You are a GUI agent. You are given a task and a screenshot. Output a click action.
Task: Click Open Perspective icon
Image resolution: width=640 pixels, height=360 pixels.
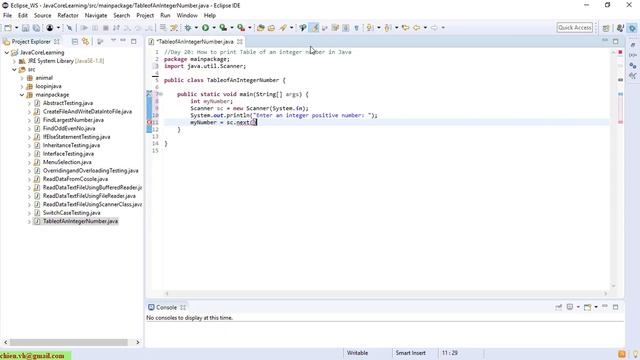tap(606, 28)
